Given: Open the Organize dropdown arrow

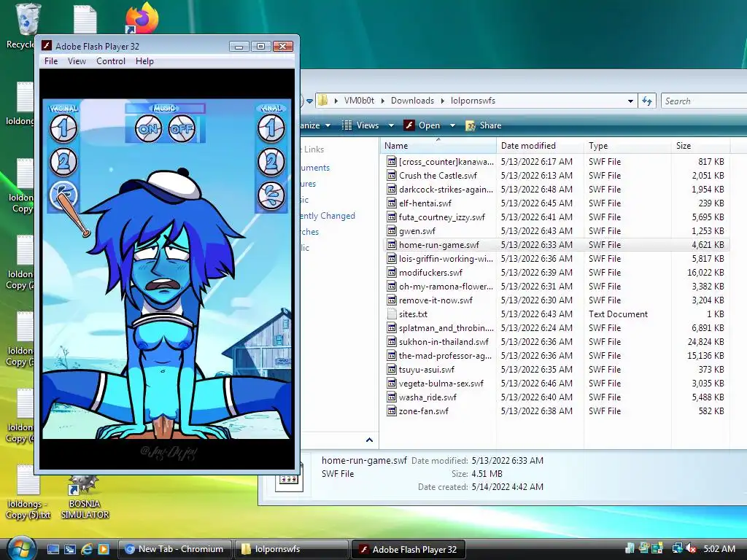Looking at the screenshot, I should click(328, 125).
